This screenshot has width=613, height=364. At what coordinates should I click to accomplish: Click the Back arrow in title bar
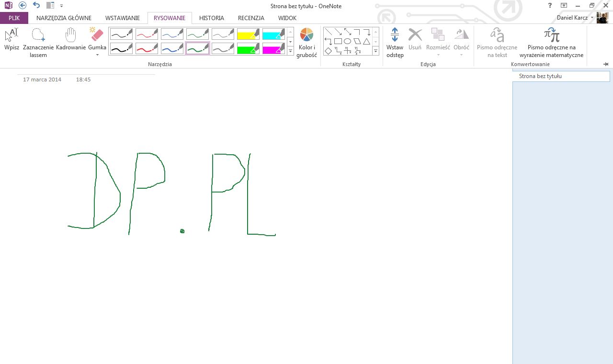click(23, 5)
